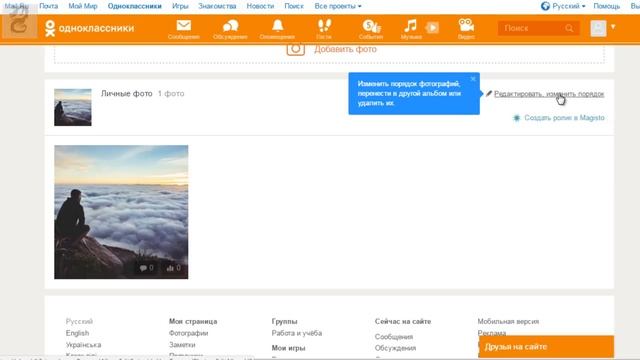Click Работа и учёба footer link
This screenshot has height=360, width=640.
(x=297, y=333)
